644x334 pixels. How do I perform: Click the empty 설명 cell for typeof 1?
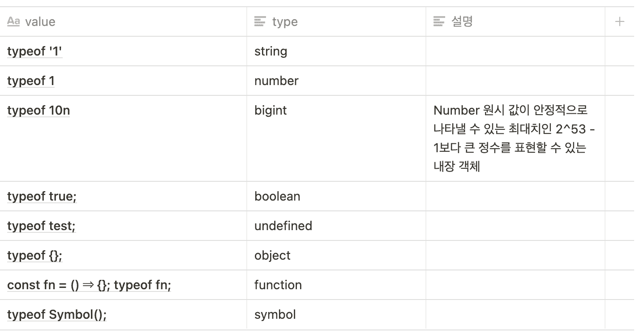tap(515, 81)
